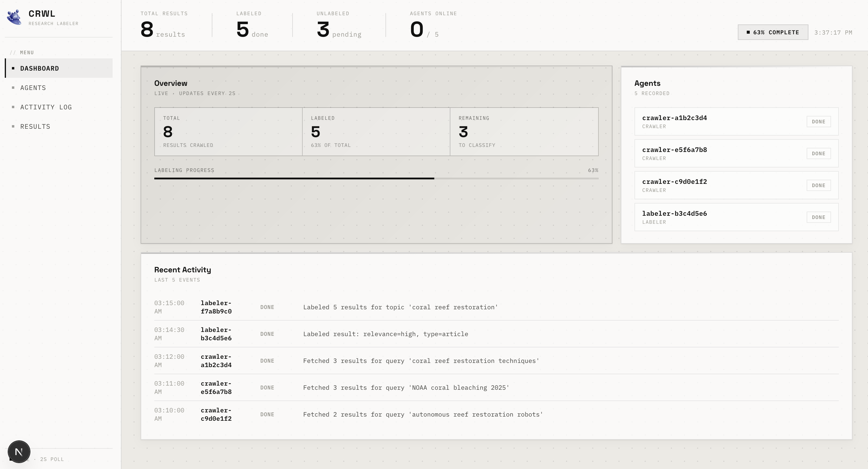
Task: Click the NOAA coral bleaching 2025 event
Action: 406,388
